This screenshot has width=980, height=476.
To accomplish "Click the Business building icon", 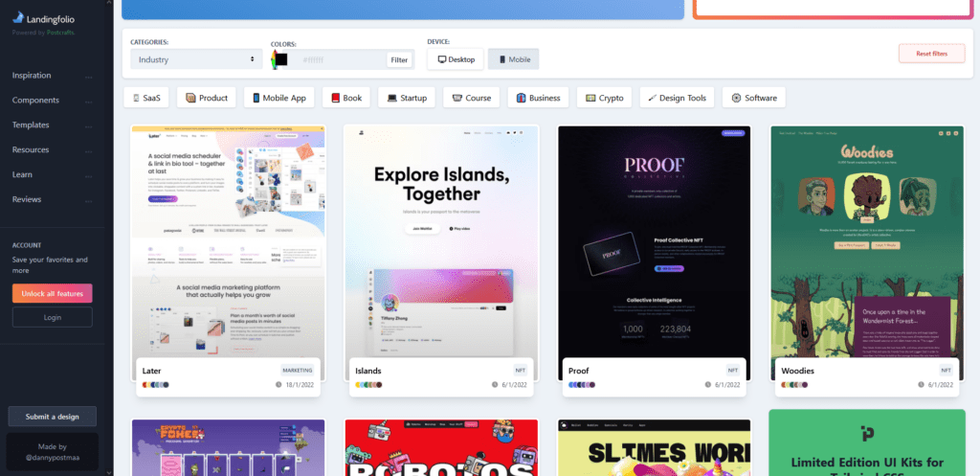I will tap(522, 99).
